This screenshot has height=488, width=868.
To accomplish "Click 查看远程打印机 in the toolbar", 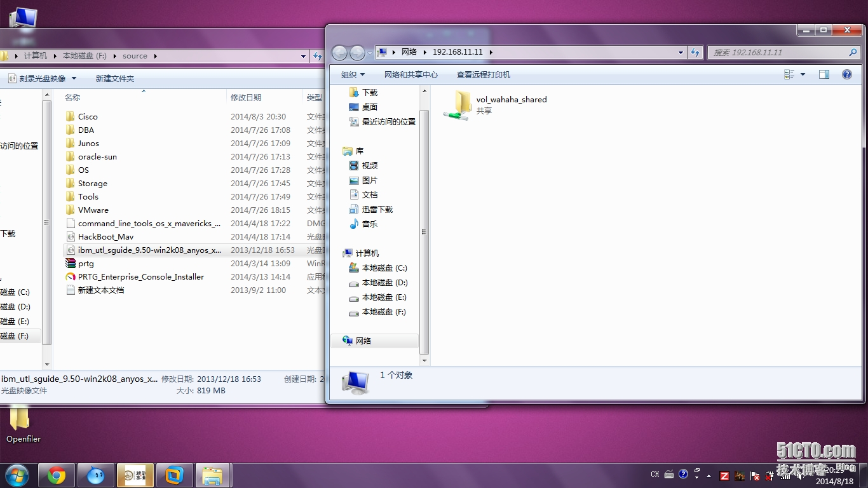I will (x=484, y=74).
